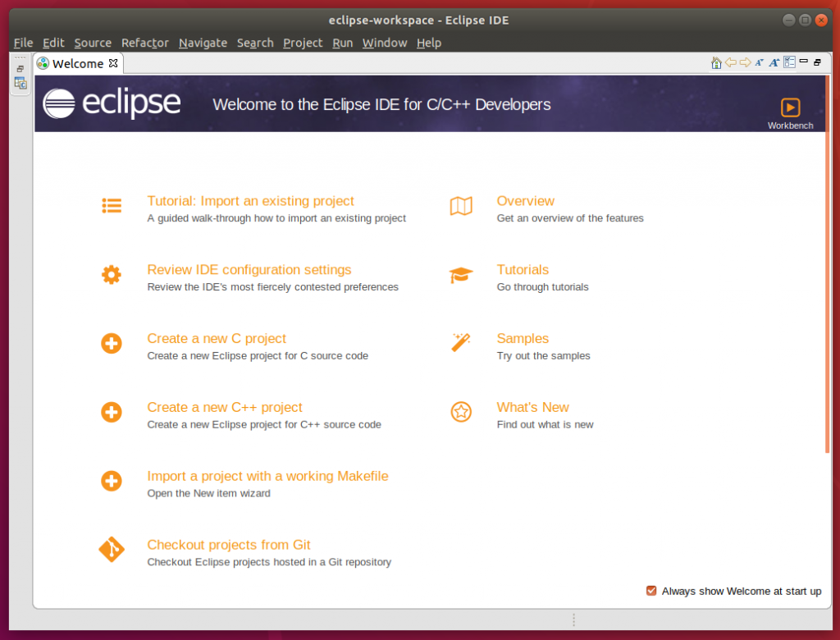Viewport: 840px width, 640px height.
Task: Minimize the Eclipse IDE window
Action: 788,21
